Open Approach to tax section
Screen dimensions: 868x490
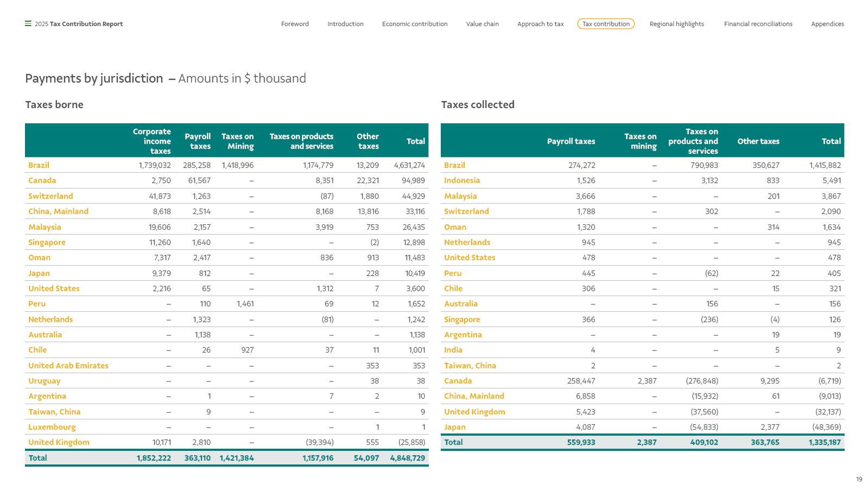click(x=540, y=24)
